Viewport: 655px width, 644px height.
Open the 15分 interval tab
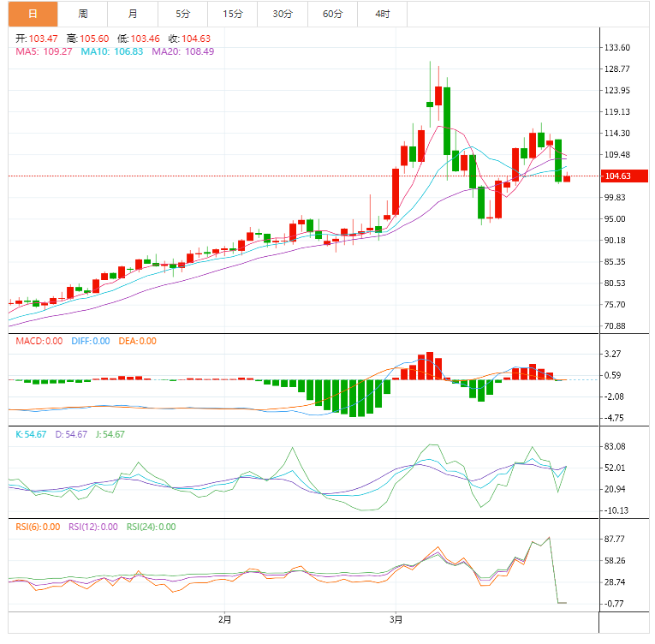point(233,14)
